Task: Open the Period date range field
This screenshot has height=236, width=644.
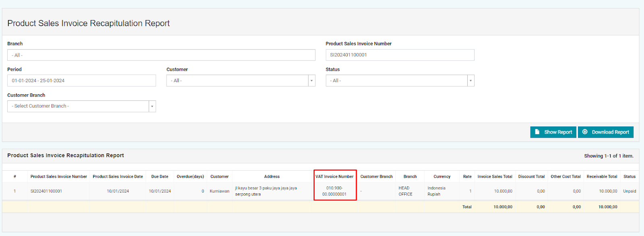Action: (x=82, y=81)
